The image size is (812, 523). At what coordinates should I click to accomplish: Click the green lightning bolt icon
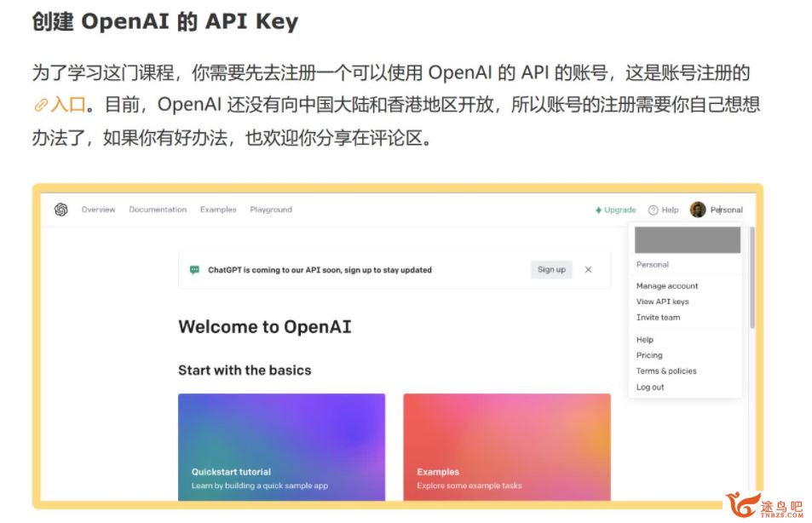pyautogui.click(x=598, y=210)
